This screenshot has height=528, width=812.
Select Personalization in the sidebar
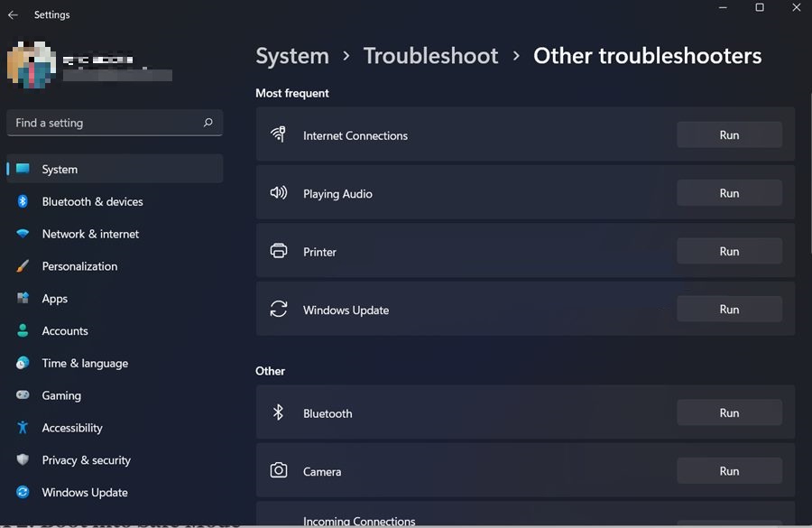pos(115,266)
